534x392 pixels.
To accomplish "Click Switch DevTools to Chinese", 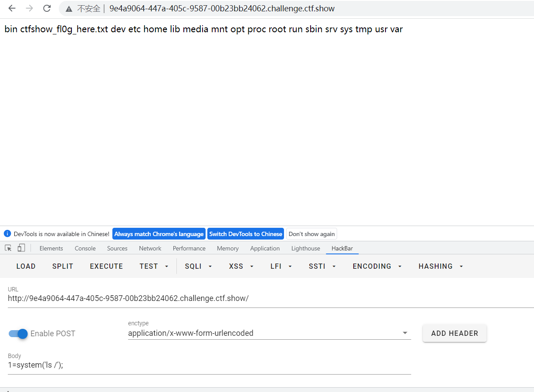I will (246, 234).
